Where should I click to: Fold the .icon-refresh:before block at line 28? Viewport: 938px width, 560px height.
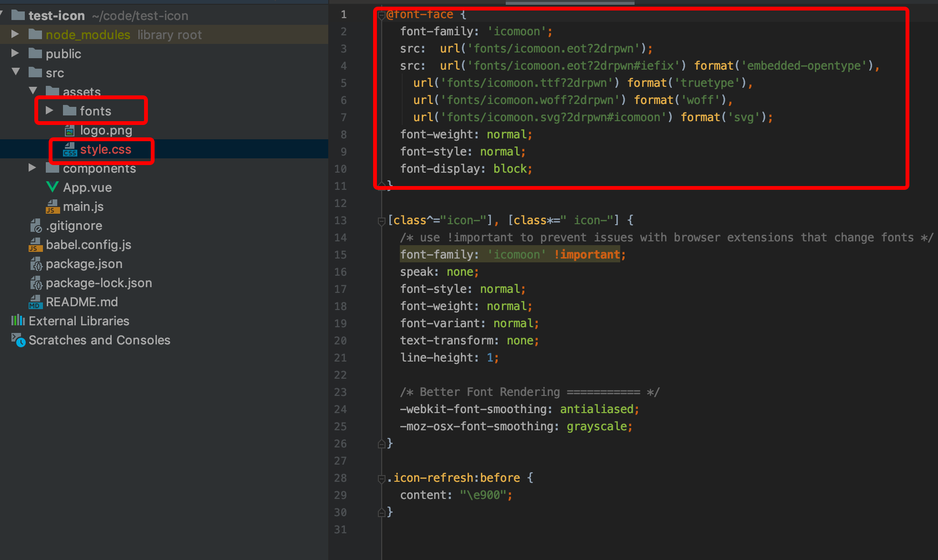(381, 478)
